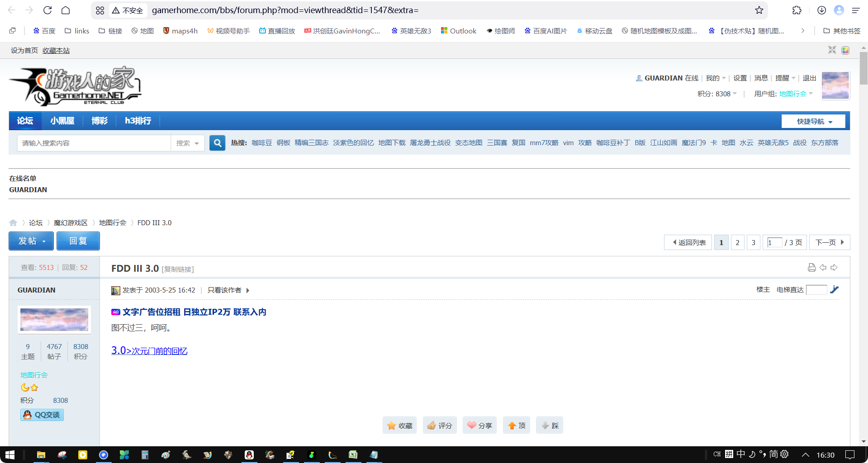The width and height of the screenshot is (868, 463).
Task: Open QQ交谈 chat with GUARDIAN
Action: coord(42,415)
